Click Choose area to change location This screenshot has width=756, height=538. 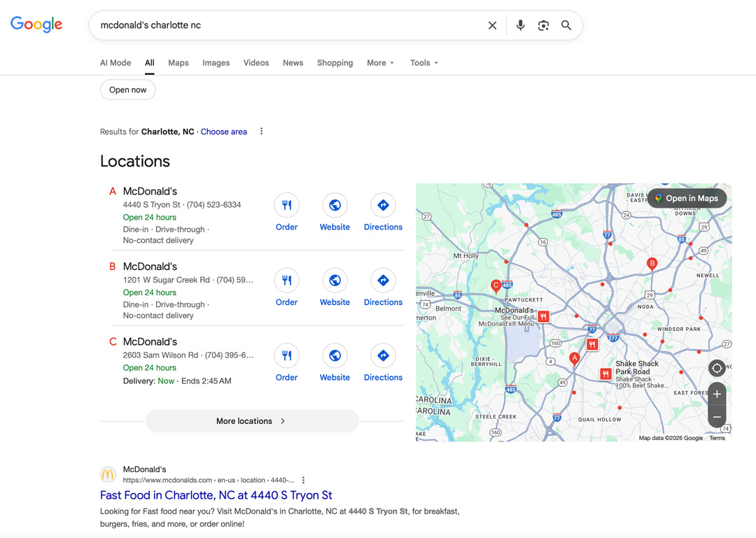(223, 132)
